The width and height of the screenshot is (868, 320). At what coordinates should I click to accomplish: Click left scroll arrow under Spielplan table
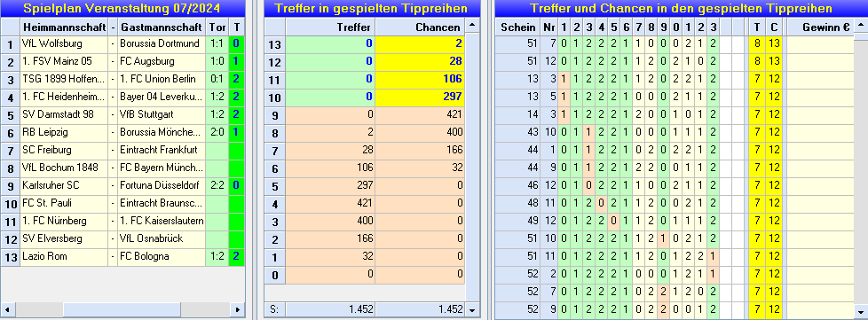tap(6, 309)
